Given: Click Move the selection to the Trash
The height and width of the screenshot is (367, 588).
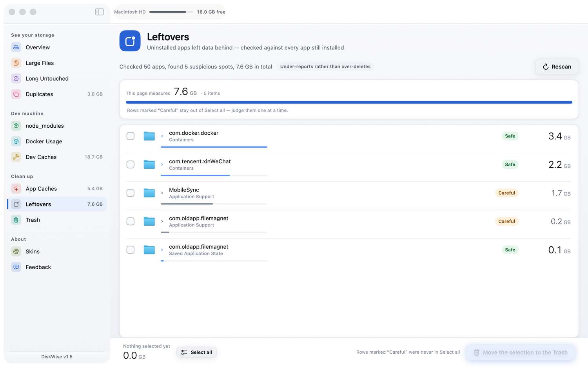Looking at the screenshot, I should pos(521,353).
